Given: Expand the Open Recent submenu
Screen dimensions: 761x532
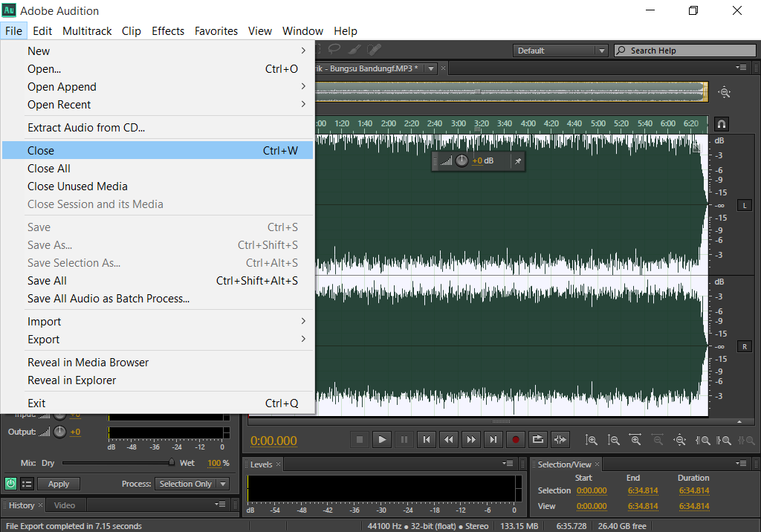Looking at the screenshot, I should point(158,105).
